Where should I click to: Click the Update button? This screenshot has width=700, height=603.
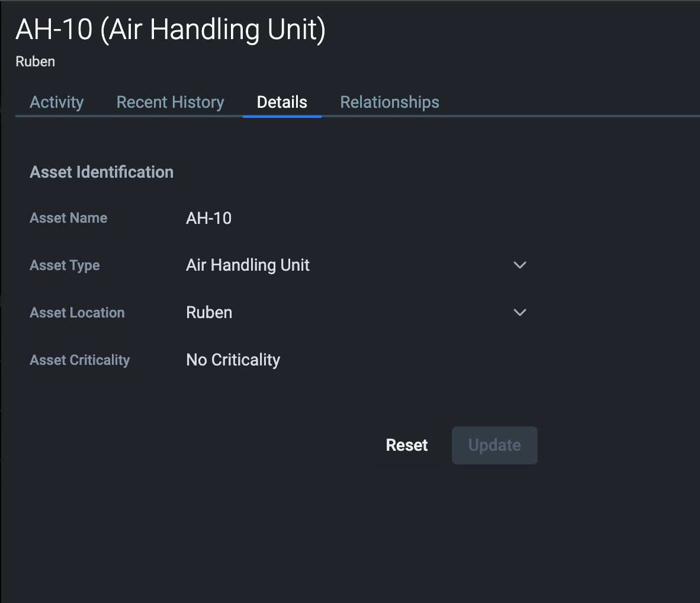495,445
